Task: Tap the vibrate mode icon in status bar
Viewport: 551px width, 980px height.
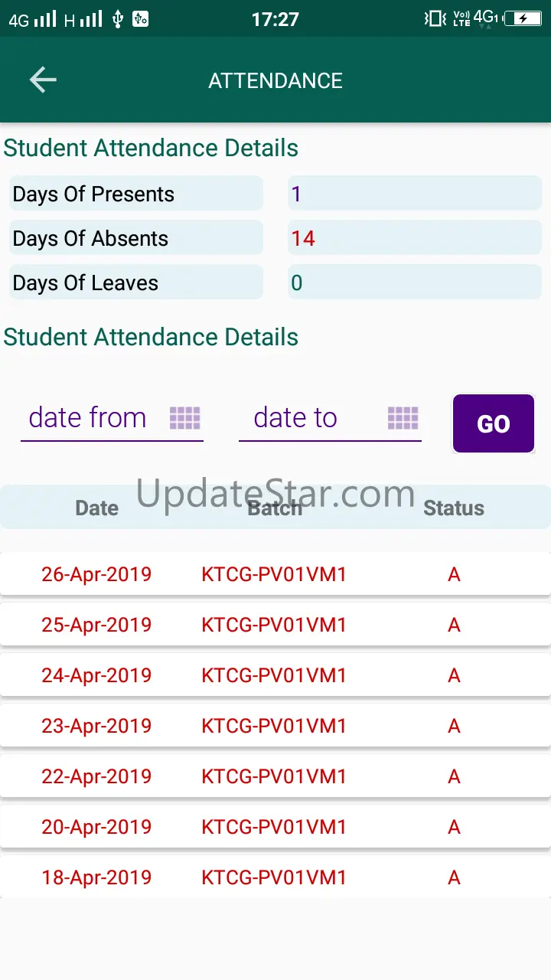Action: tap(435, 18)
